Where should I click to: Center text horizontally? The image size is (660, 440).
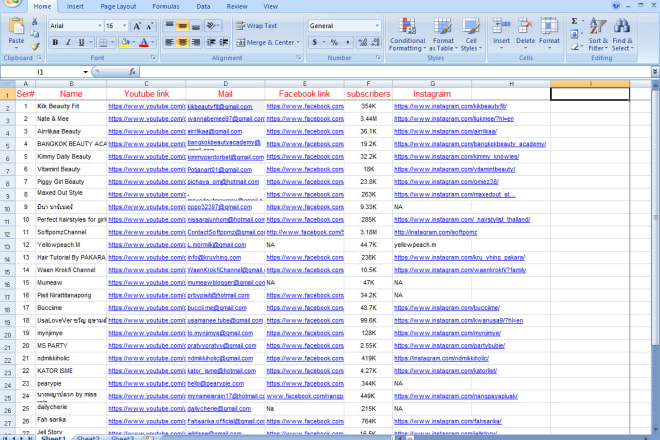[182, 43]
